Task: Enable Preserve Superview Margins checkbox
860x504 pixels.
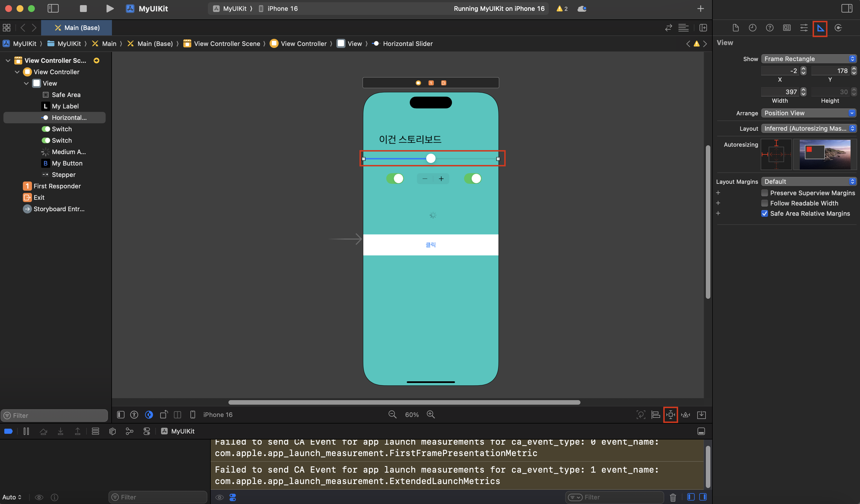Action: [x=764, y=193]
